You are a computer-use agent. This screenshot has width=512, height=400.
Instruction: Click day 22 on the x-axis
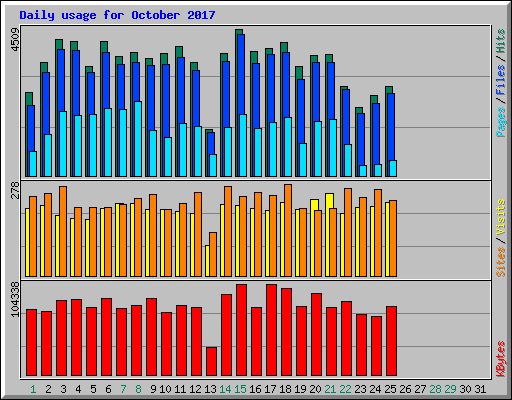(345, 389)
